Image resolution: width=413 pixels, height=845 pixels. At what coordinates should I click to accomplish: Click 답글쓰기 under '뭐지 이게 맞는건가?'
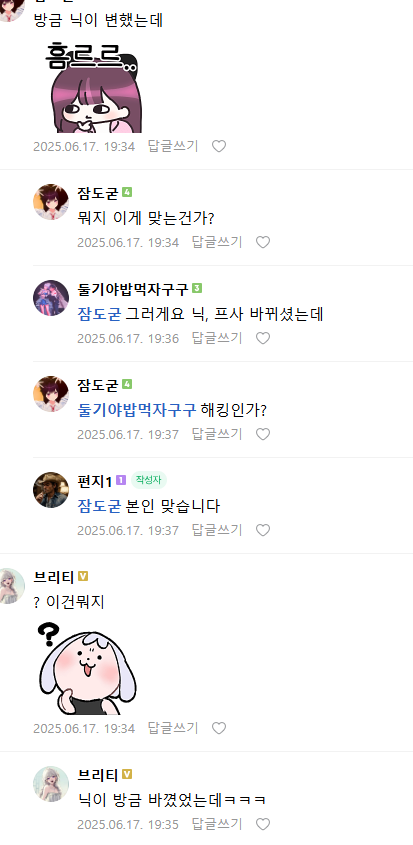coord(217,243)
